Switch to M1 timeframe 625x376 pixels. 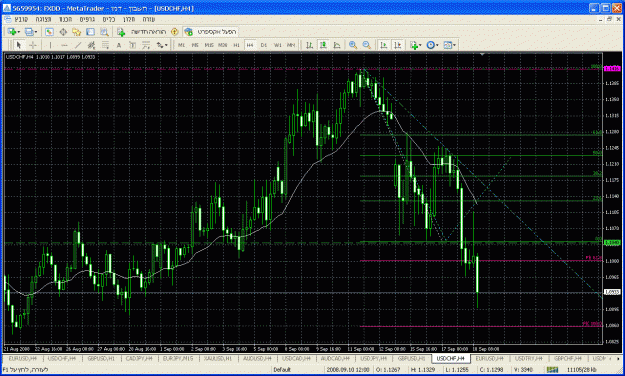pyautogui.click(x=181, y=45)
